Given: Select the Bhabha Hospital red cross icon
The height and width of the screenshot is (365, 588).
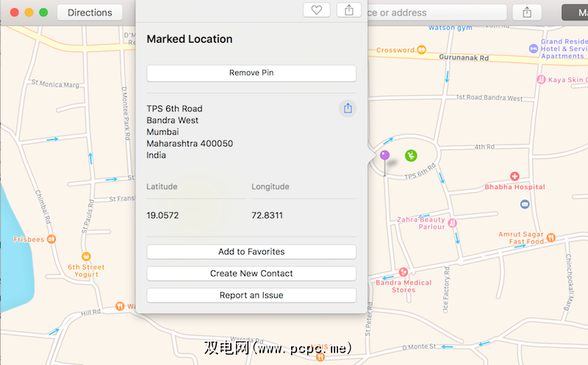Looking at the screenshot, I should click(x=514, y=176).
